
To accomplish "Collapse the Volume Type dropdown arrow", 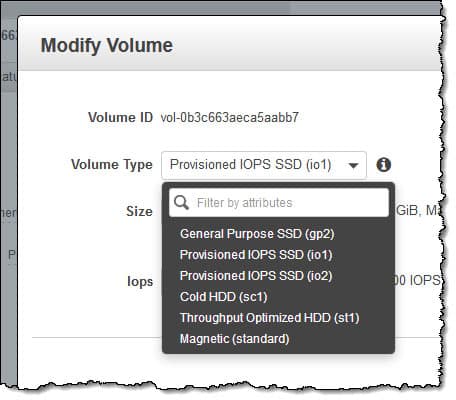I will point(353,165).
